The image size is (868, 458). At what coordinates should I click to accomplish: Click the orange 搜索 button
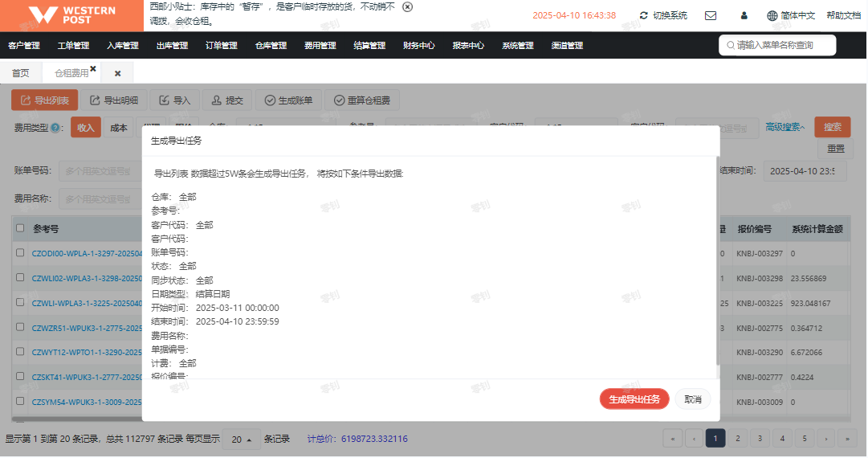pos(832,128)
